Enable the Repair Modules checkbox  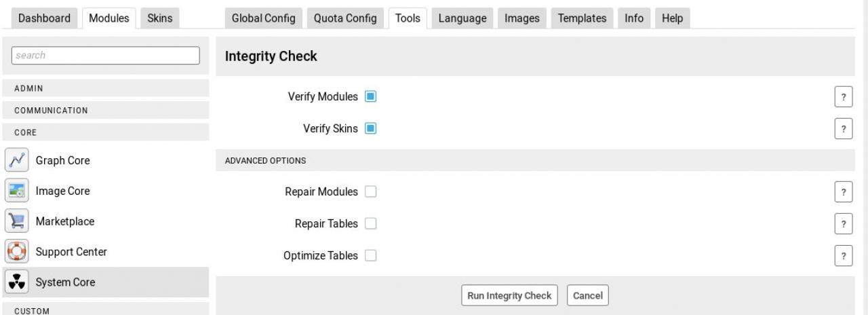point(370,192)
